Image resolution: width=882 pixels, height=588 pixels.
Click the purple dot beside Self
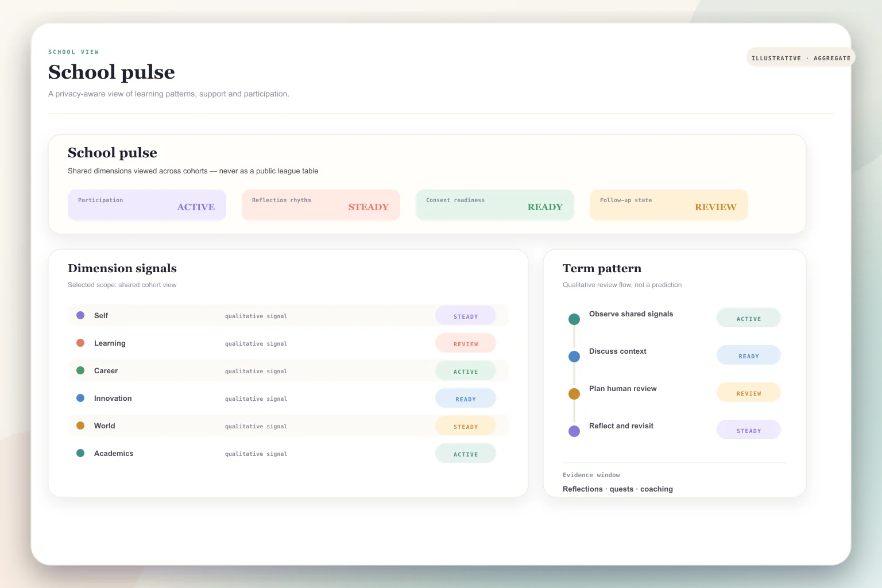click(80, 315)
